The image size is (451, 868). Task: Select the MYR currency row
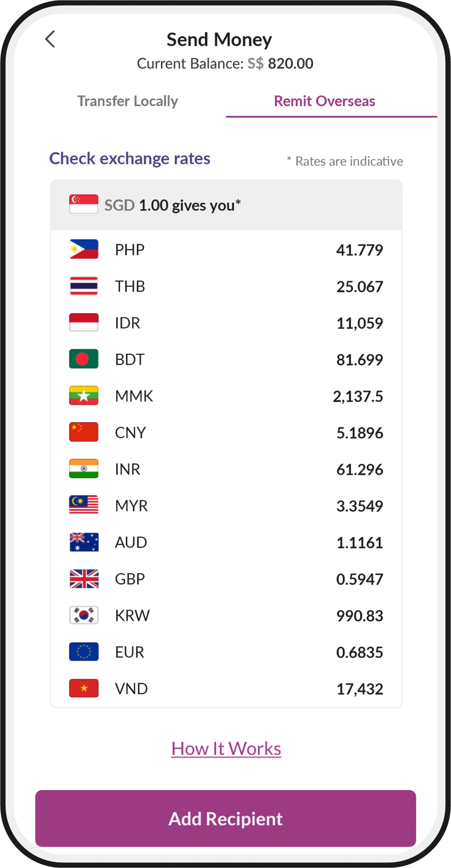click(226, 506)
